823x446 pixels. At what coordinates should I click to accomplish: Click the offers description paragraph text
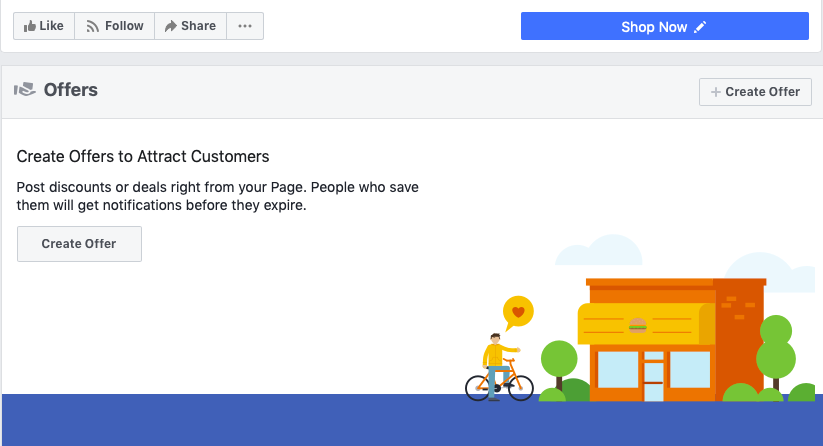218,197
